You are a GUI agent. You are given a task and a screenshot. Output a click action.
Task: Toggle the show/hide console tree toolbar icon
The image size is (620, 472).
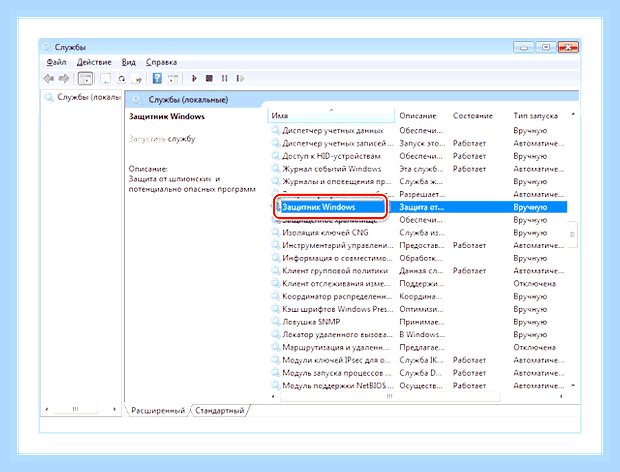coord(85,79)
